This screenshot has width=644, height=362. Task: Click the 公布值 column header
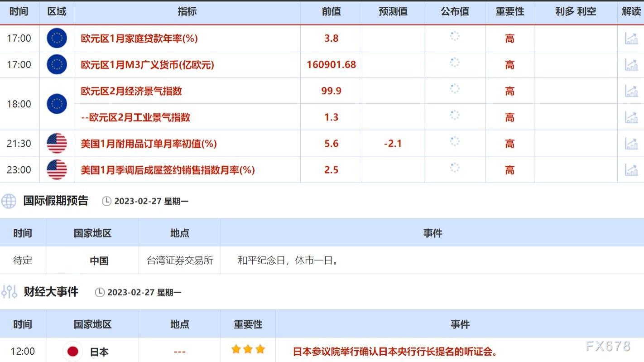click(x=455, y=12)
